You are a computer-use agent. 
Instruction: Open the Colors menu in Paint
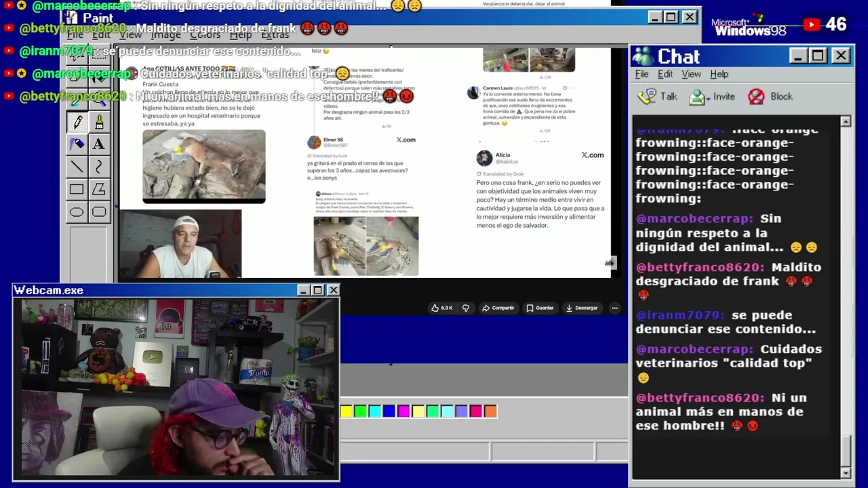[205, 34]
